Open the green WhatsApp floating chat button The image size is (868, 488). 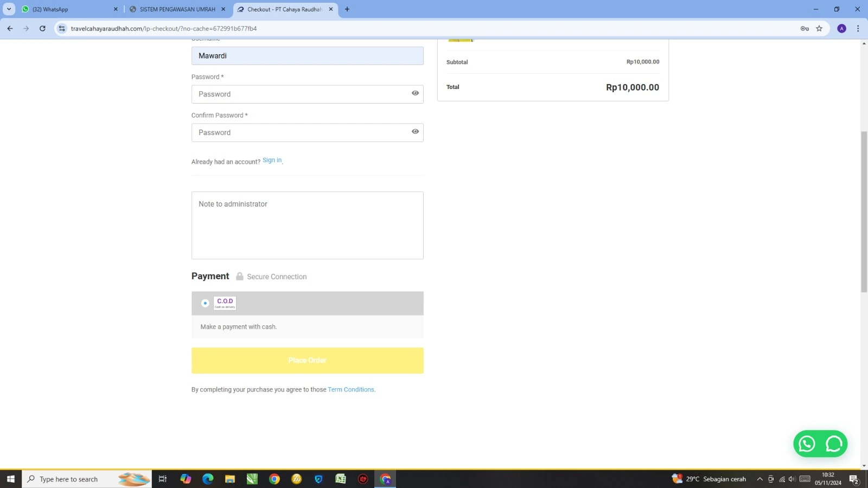click(x=807, y=444)
